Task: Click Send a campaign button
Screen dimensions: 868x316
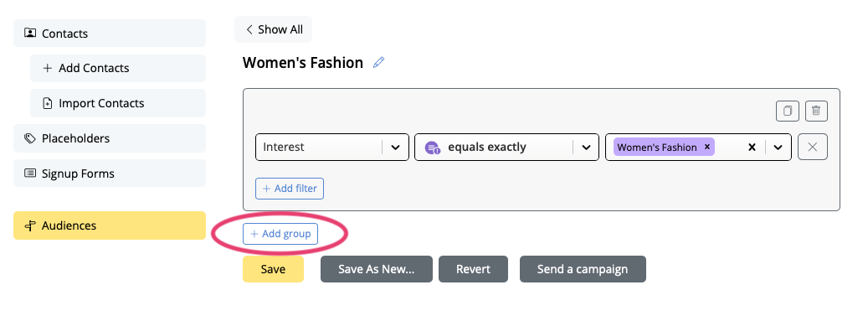Action: coord(583,269)
